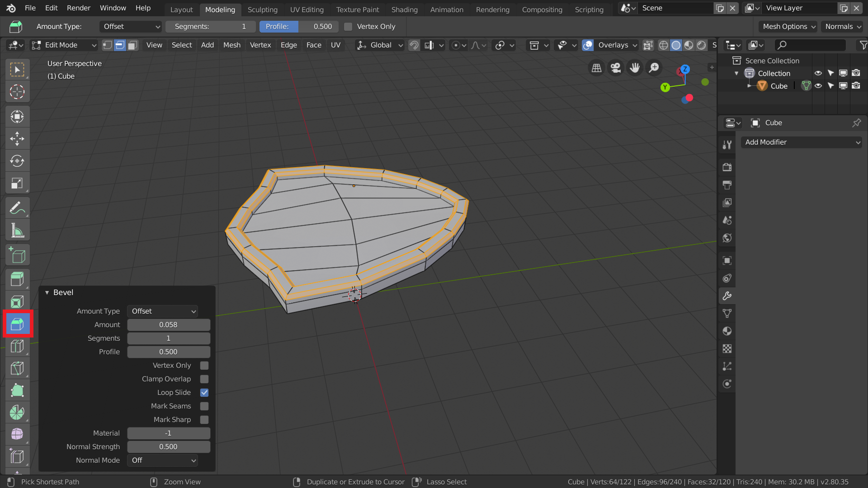The height and width of the screenshot is (488, 868).
Task: Open the File menu
Action: coord(30,8)
